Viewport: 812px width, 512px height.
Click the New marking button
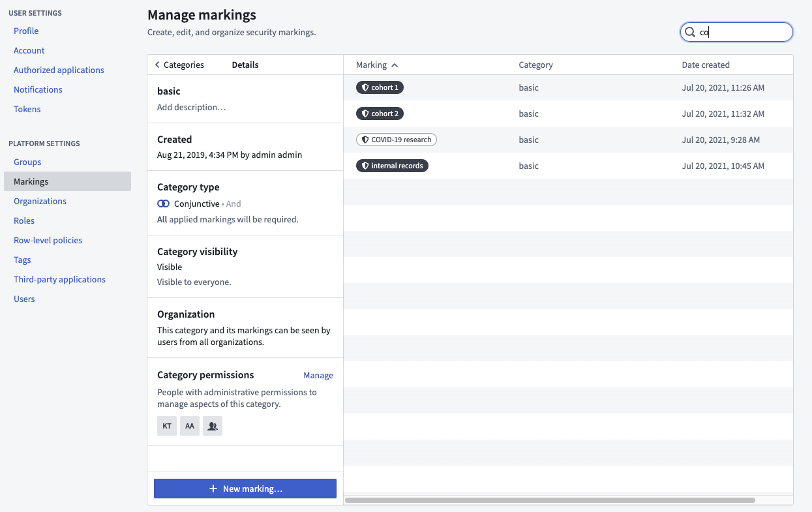click(245, 489)
